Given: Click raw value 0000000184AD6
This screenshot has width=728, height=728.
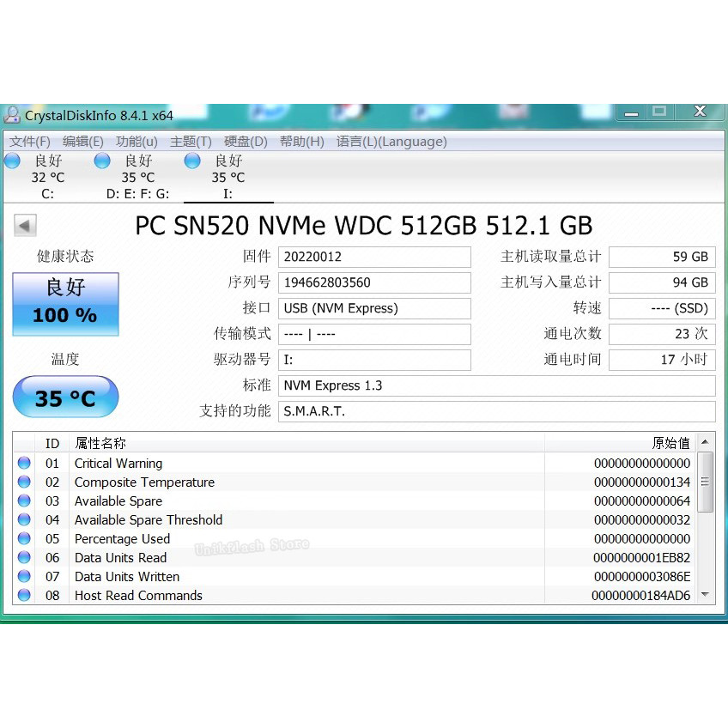Looking at the screenshot, I should click(640, 595).
